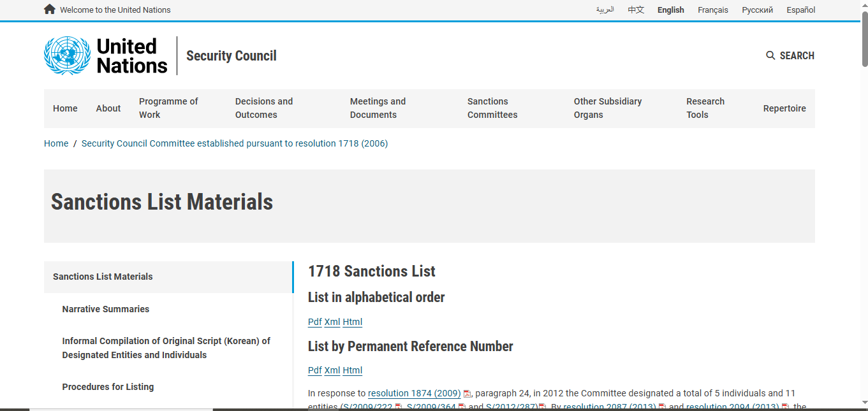
Task: Select Русский language option
Action: coord(757,10)
